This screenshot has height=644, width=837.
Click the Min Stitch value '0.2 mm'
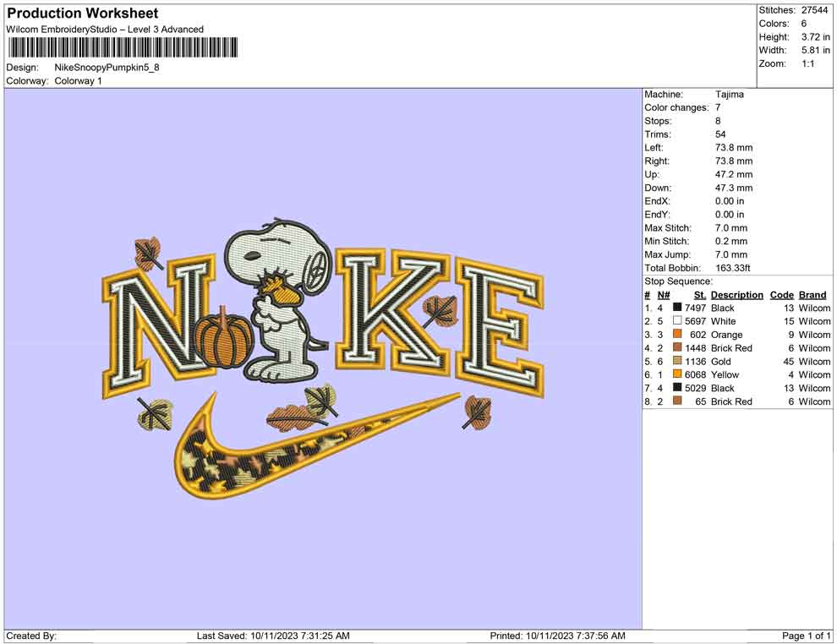731,241
